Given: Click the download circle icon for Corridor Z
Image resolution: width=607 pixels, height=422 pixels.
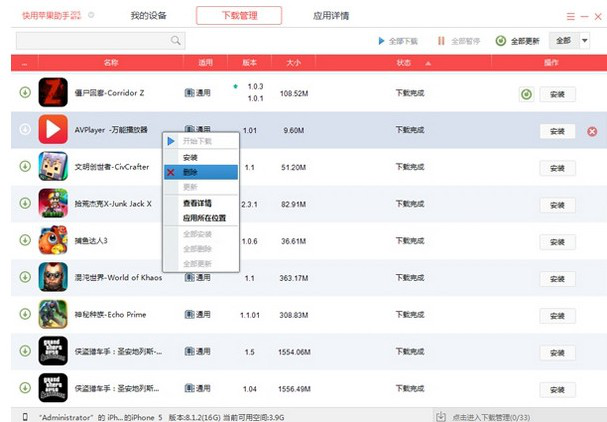Looking at the screenshot, I should point(25,93).
